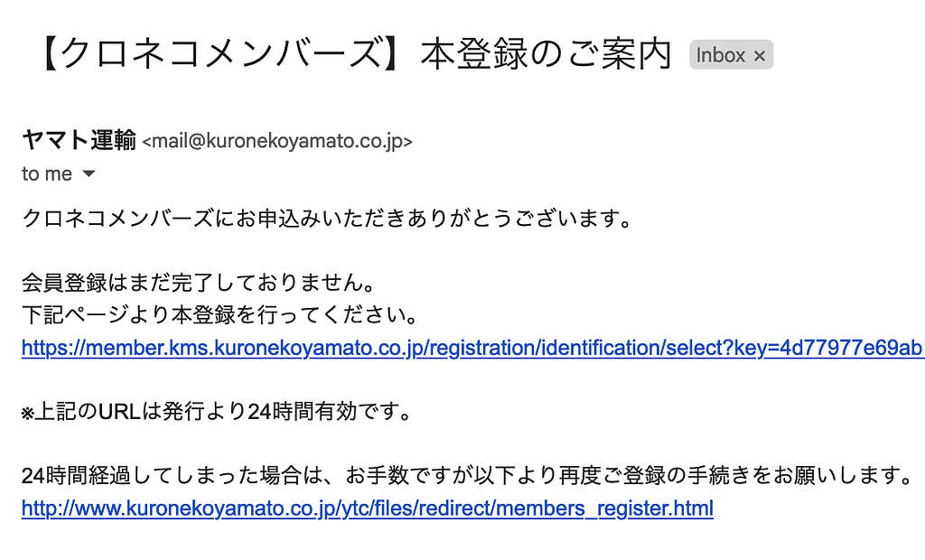This screenshot has width=925, height=560.
Task: Open the members_register.html re-registration link
Action: (366, 509)
